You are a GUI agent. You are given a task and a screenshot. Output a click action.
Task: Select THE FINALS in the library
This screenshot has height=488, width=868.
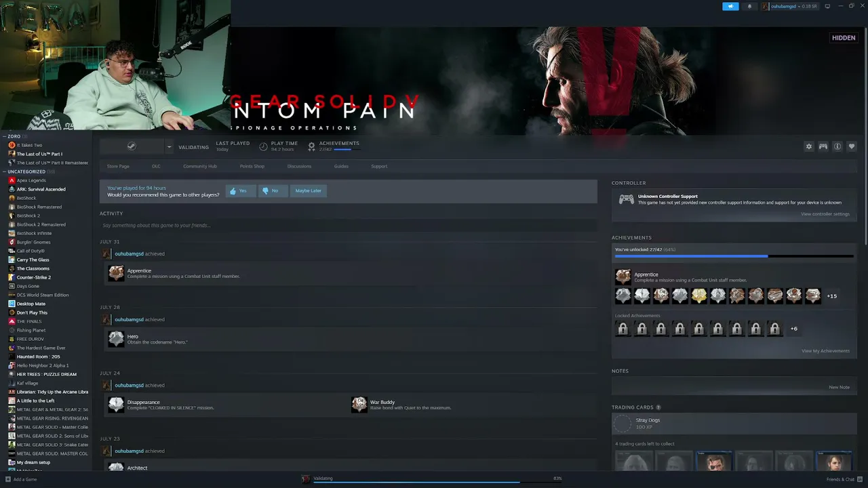[29, 321]
